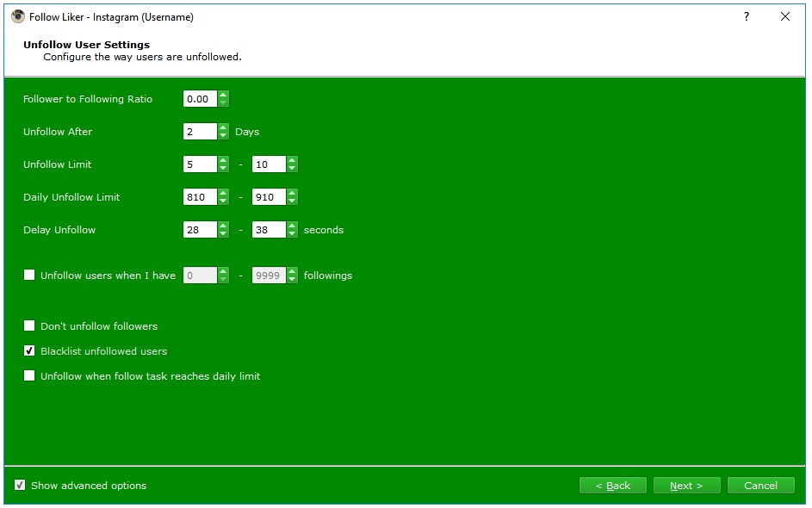Decrease Daily Unfollow Limit minimum of 810

point(223,201)
